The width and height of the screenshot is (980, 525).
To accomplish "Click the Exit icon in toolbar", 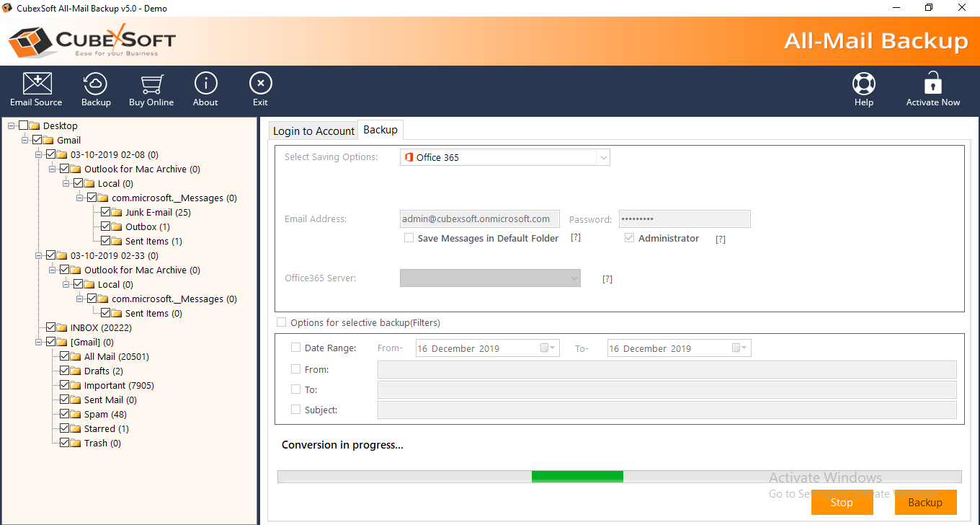I will (260, 84).
